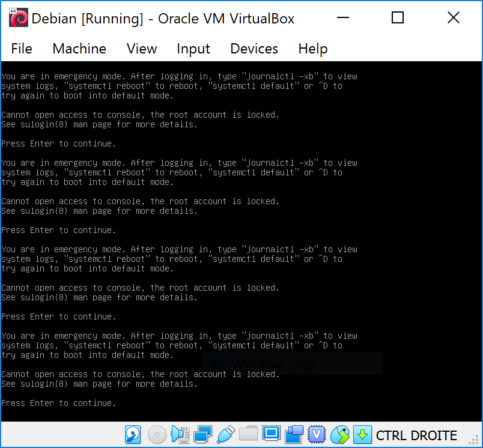483x448 pixels.
Task: Open the File menu
Action: point(22,49)
